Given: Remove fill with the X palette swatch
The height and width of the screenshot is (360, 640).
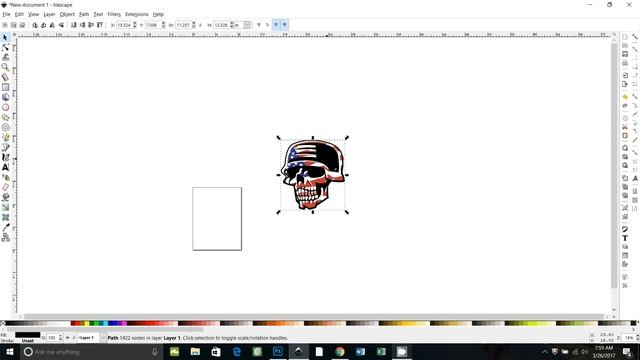Looking at the screenshot, I should tap(2, 323).
